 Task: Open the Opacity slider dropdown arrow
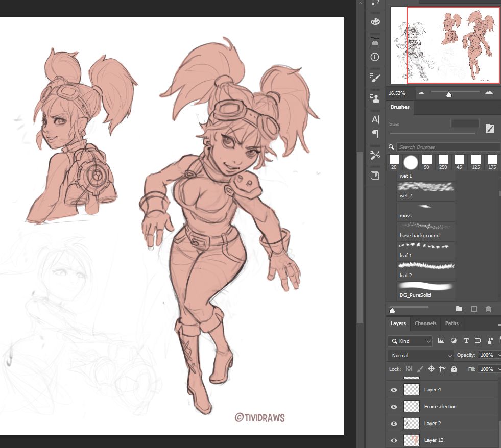[x=499, y=355]
